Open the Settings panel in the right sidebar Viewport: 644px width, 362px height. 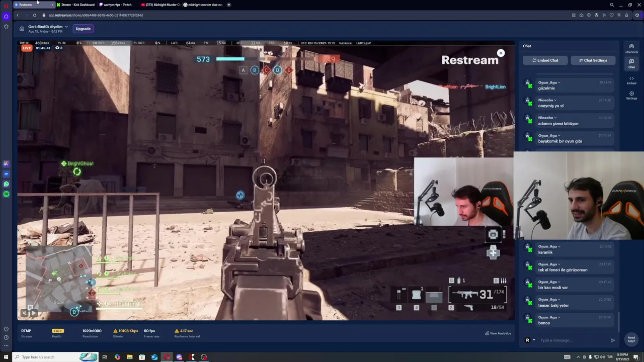(631, 95)
